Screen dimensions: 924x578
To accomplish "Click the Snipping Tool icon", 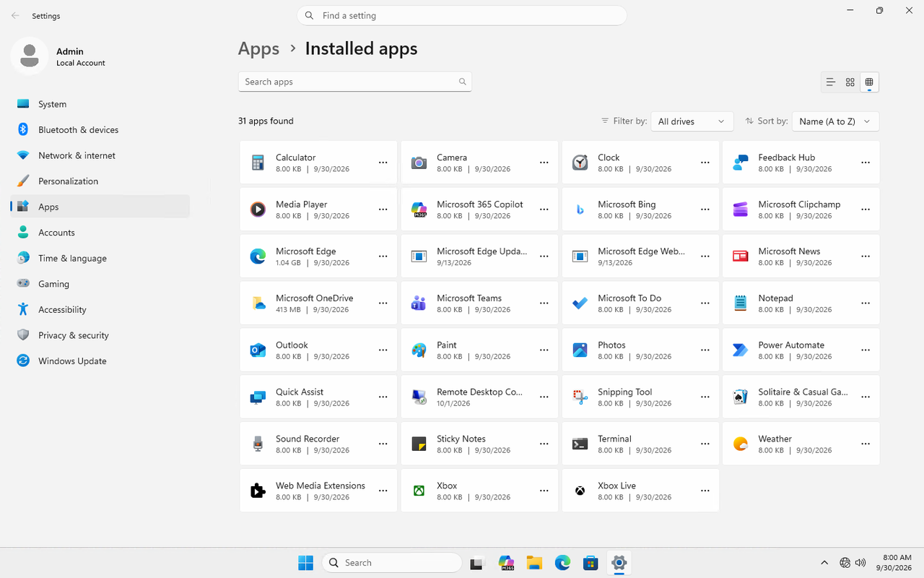I will pos(580,397).
